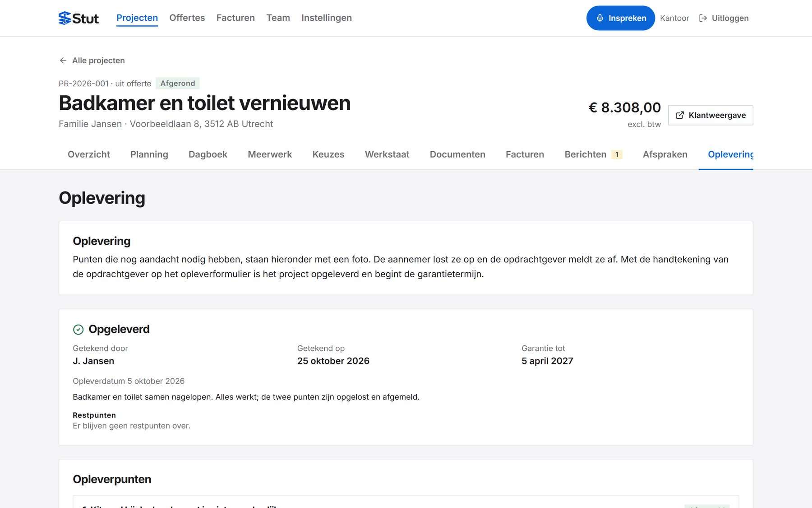Return to Alle projecten

pos(92,61)
